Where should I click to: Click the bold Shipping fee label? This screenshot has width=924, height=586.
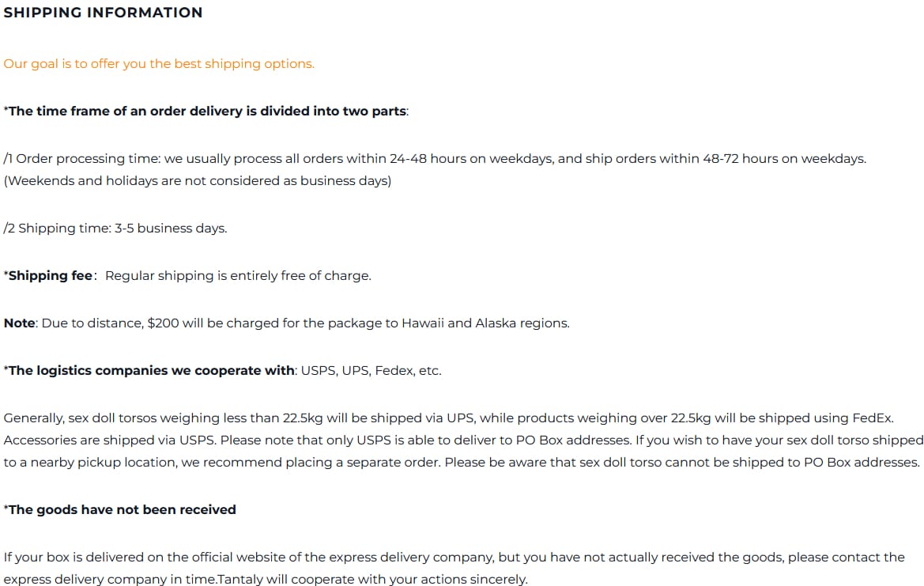[50, 276]
